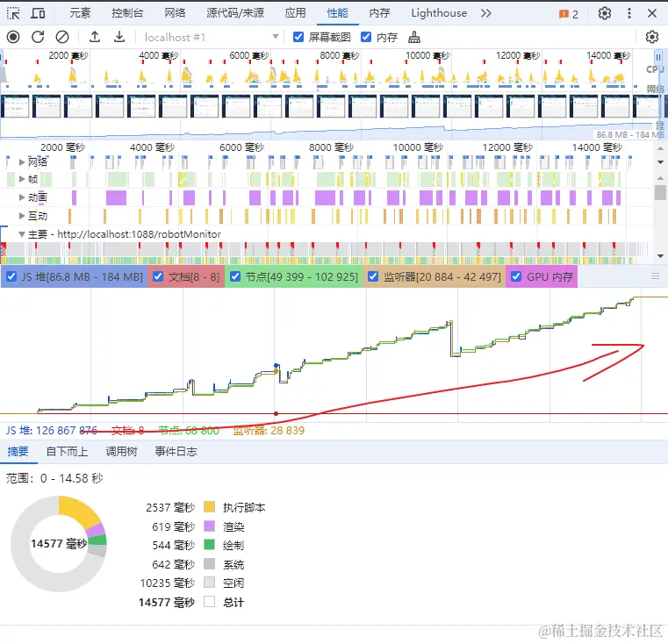Uncheck the JS 堆 heap counter
The image size is (668, 644).
(x=11, y=276)
